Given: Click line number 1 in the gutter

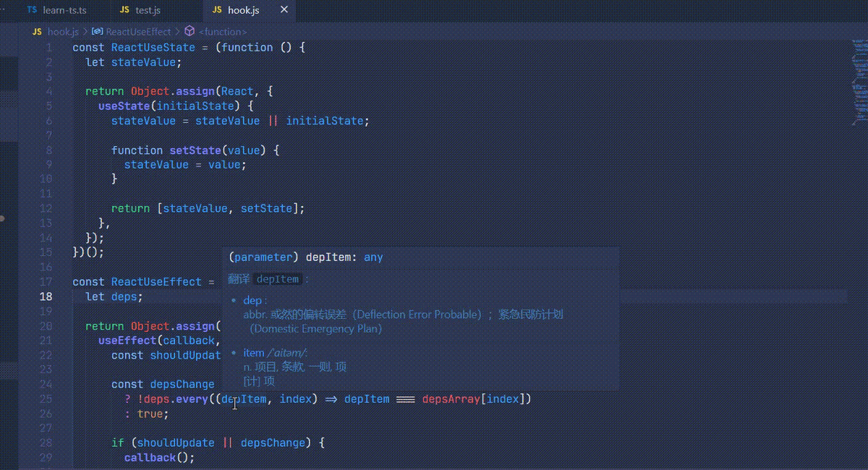Looking at the screenshot, I should tap(48, 48).
